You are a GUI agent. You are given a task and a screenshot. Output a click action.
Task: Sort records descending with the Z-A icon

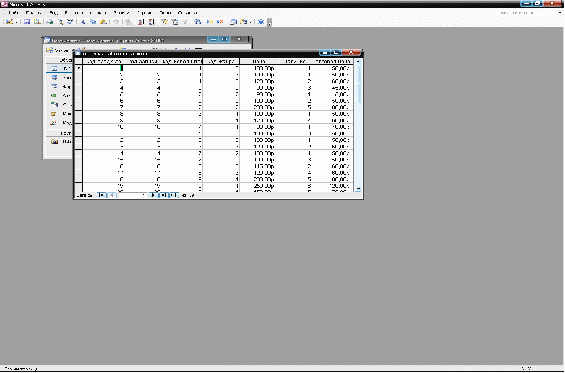click(x=151, y=22)
